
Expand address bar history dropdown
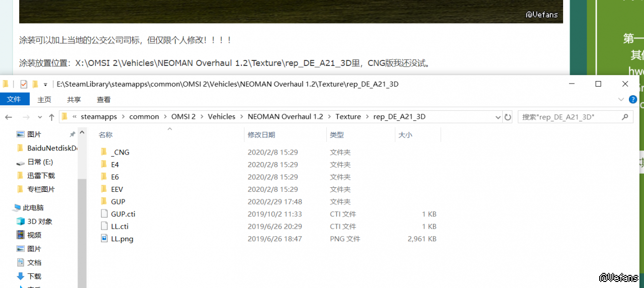point(498,117)
